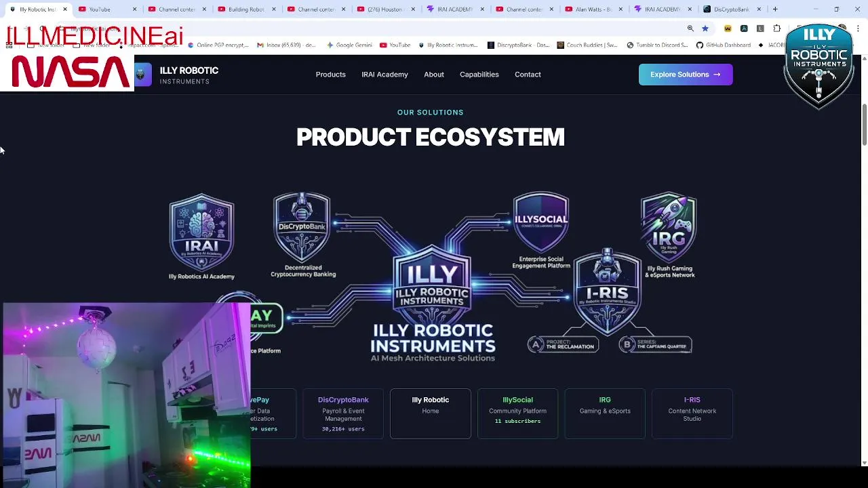Click 'Enterprise Social Engagement Platform' caption
This screenshot has width=868, height=488.
(541, 262)
